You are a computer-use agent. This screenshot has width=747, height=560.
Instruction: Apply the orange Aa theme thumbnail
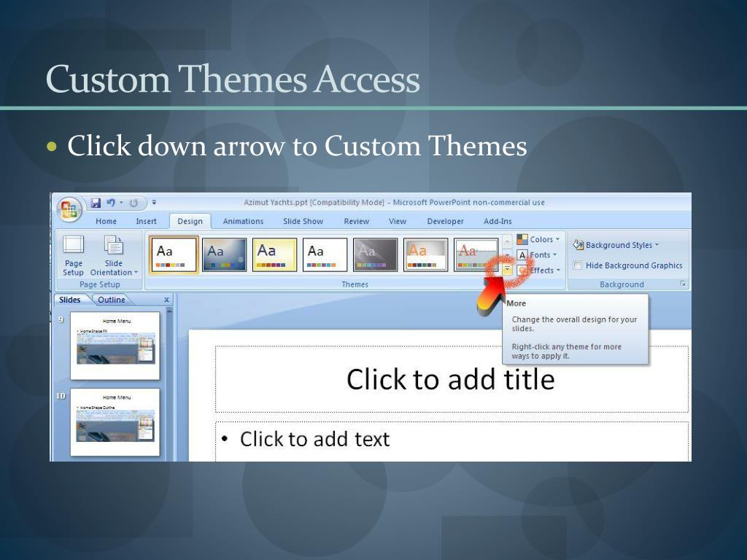426,255
